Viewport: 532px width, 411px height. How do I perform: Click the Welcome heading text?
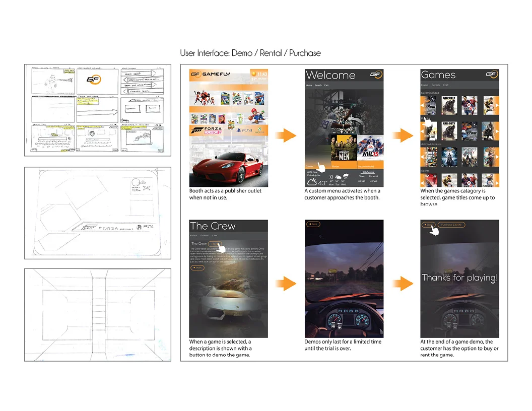[x=330, y=75]
